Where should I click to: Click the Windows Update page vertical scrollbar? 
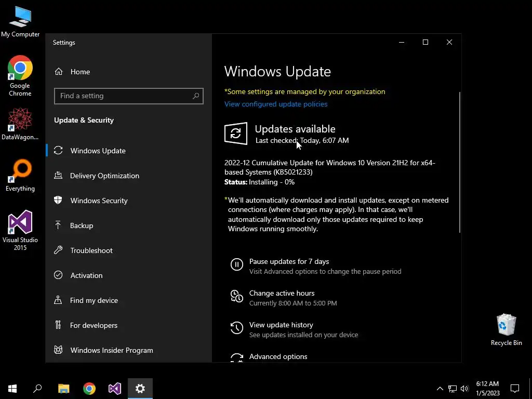[460, 162]
